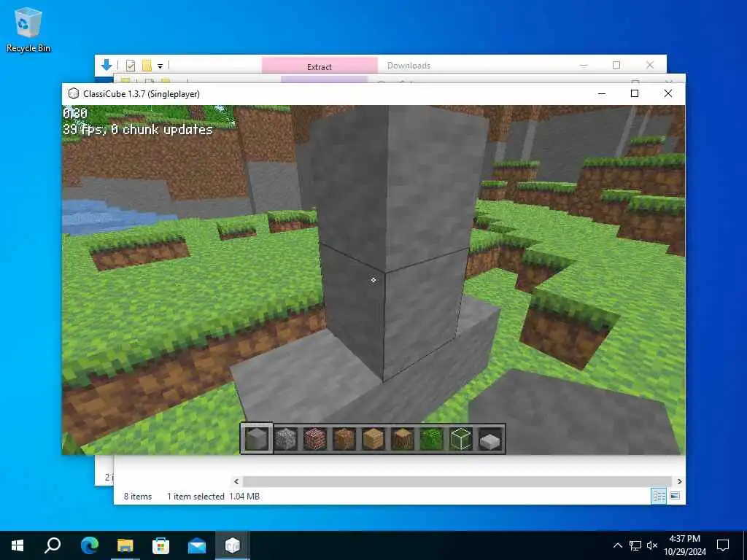The image size is (747, 560).
Task: Launch Microsoft Edge from taskbar
Action: (90, 545)
